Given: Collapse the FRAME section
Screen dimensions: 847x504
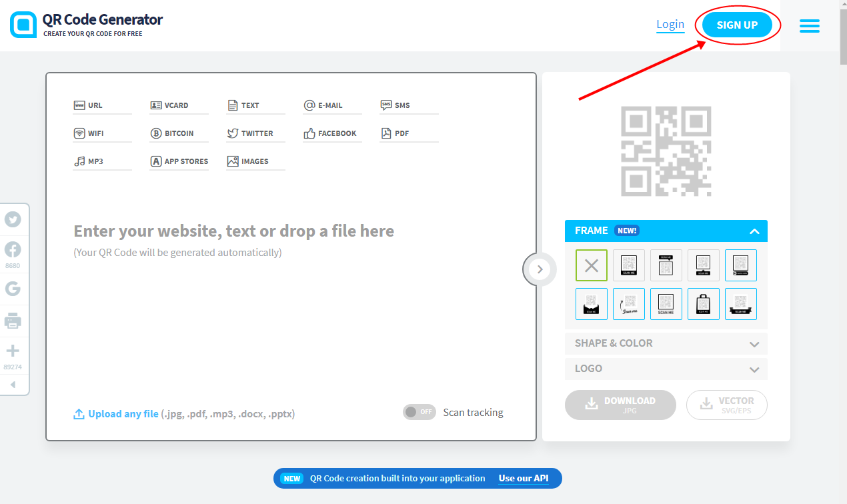Looking at the screenshot, I should click(754, 231).
